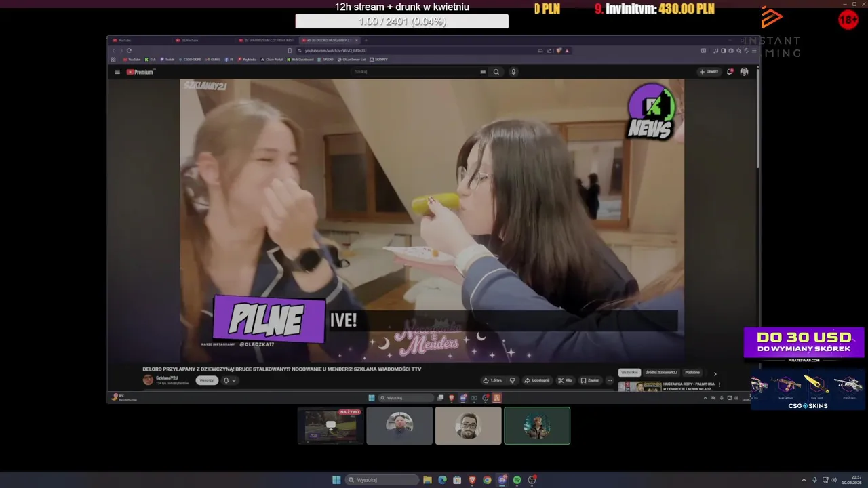Viewport: 868px width, 488px height.
Task: Expand the notification bell dropdown for SzklanaY2J
Action: [230, 380]
